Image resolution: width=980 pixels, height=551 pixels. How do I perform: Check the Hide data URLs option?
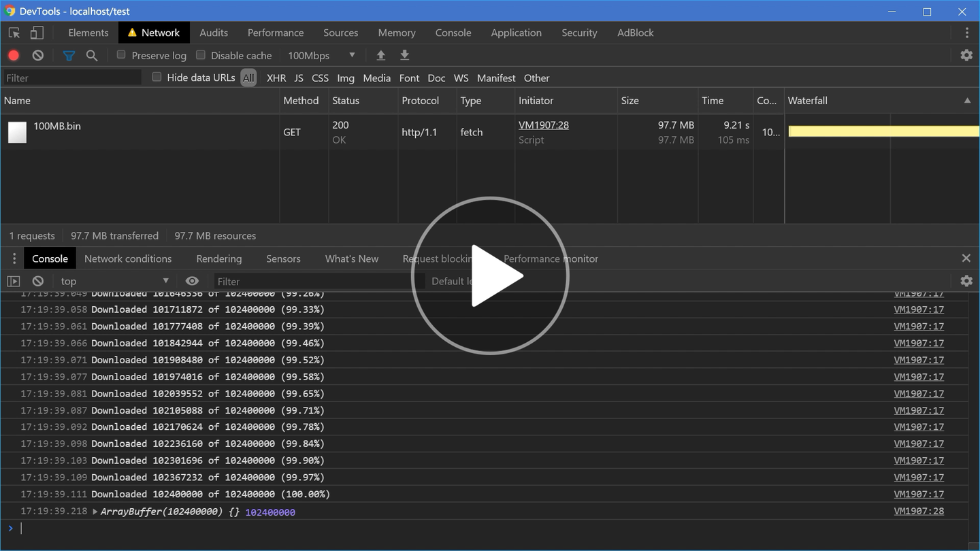(x=156, y=78)
